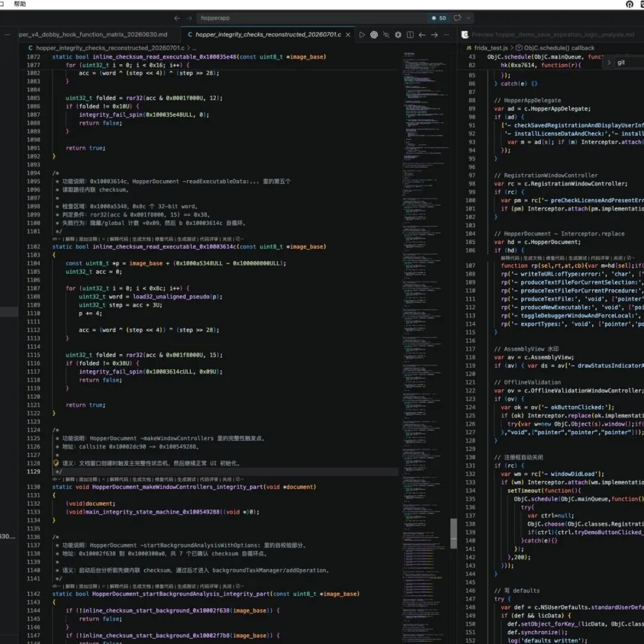This screenshot has height=644, width=644.
Task: Expand the leading dropdown of code lens above line 1102
Action: [57, 239]
